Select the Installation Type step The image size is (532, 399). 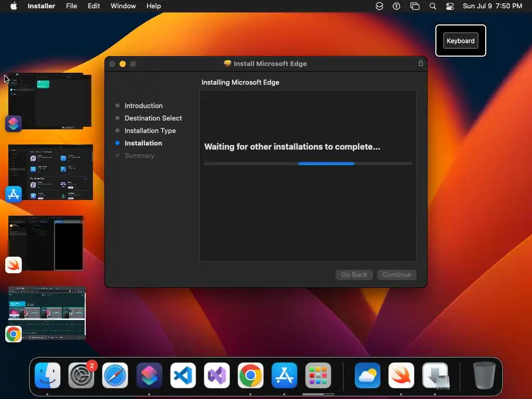pos(150,130)
